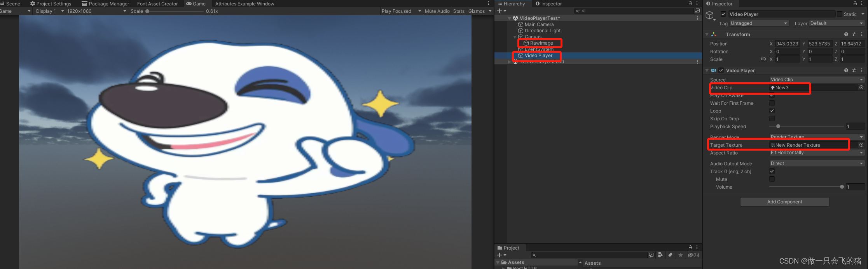Enable the Mute checkbox

(772, 179)
